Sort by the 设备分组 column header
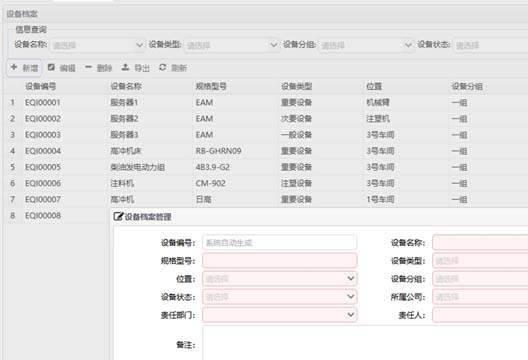This screenshot has height=360, width=528. pos(467,87)
